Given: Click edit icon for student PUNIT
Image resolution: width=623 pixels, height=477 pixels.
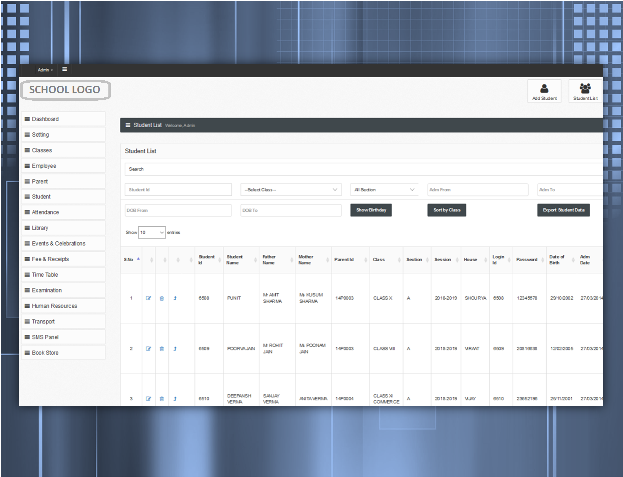Looking at the screenshot, I should pyautogui.click(x=148, y=298).
